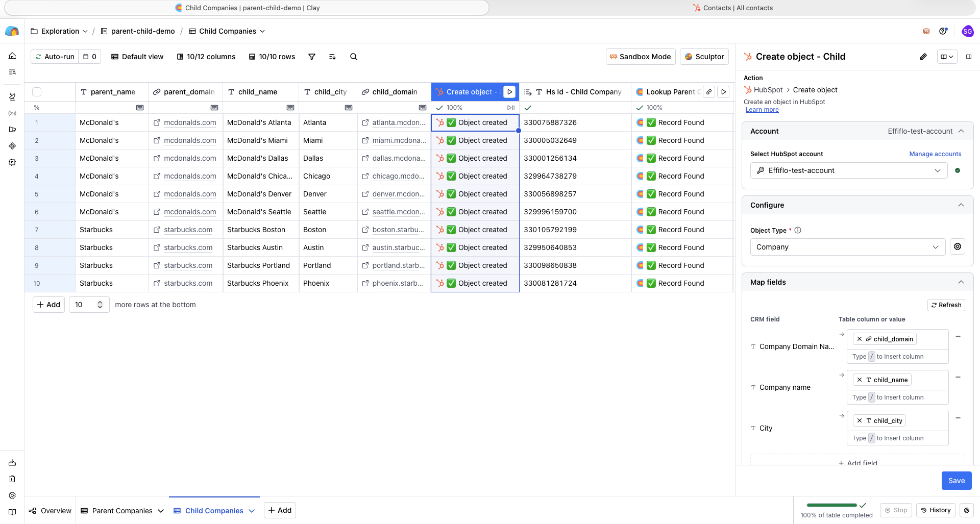Click the import icon in left sidebar
Image resolution: width=980 pixels, height=524 pixels.
[12, 463]
